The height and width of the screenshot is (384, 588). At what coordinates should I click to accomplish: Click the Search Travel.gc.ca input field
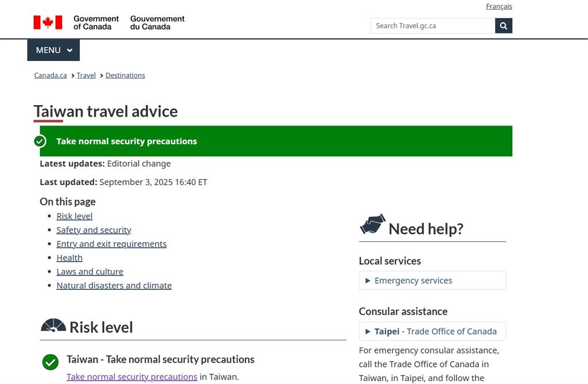pyautogui.click(x=432, y=26)
